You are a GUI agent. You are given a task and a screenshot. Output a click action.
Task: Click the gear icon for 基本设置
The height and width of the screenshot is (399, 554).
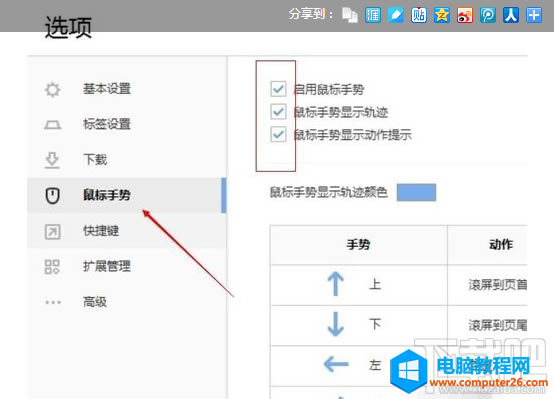(x=53, y=89)
